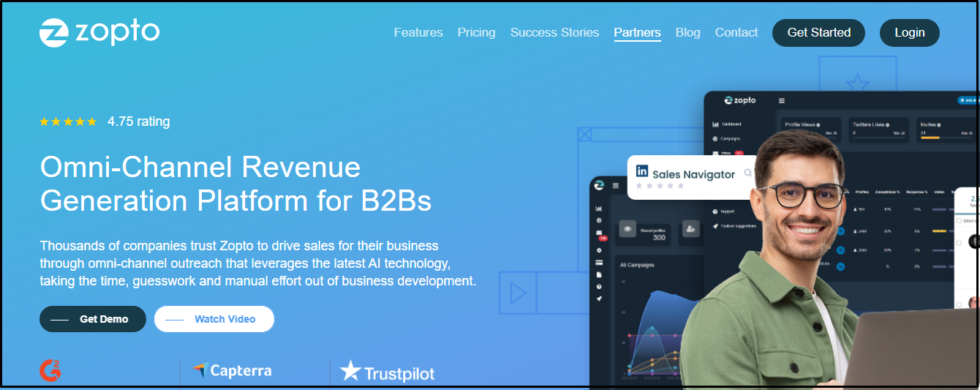The image size is (980, 390).
Task: Click the Watch Video button
Action: click(x=214, y=319)
